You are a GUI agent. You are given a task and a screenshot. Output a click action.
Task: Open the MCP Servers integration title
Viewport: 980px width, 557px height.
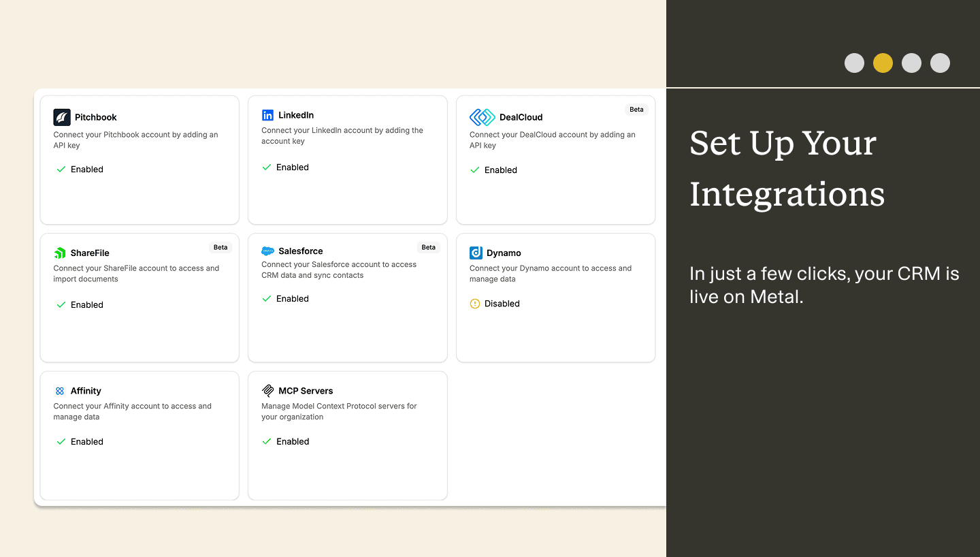pos(306,391)
